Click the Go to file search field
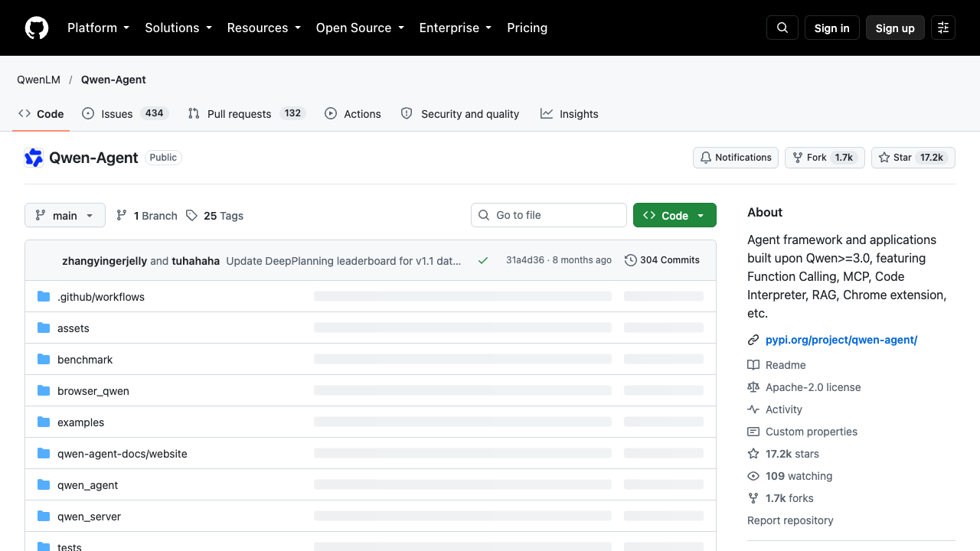 pyautogui.click(x=549, y=215)
